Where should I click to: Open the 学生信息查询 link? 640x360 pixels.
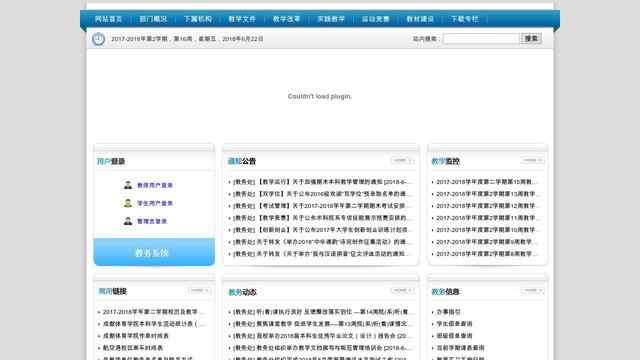tap(454, 324)
